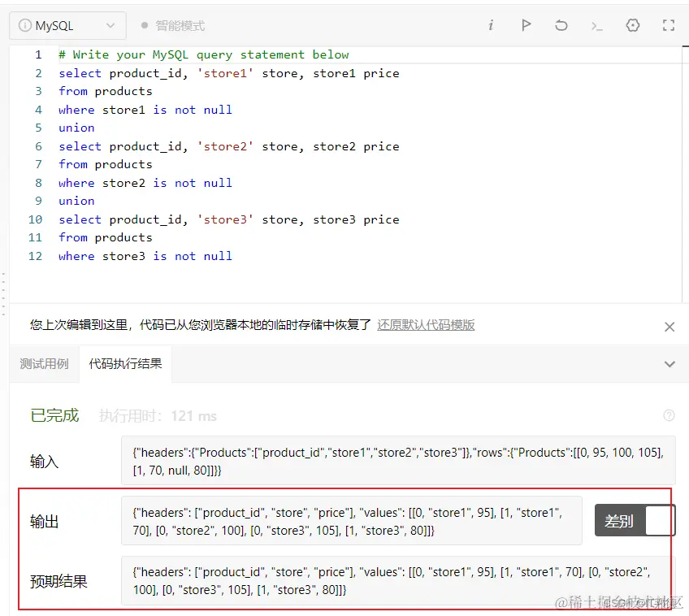Click line number 11 in gutter
The width and height of the screenshot is (689, 616).
point(35,237)
